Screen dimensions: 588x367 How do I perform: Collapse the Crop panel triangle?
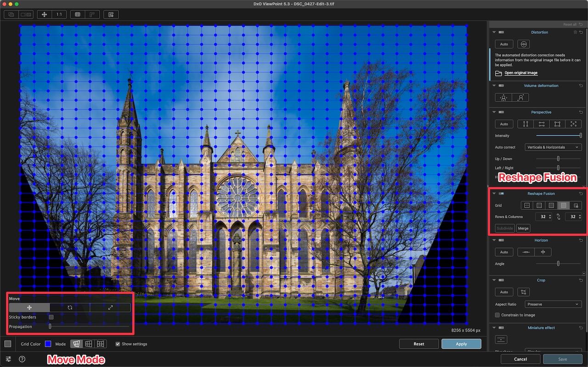(x=494, y=280)
